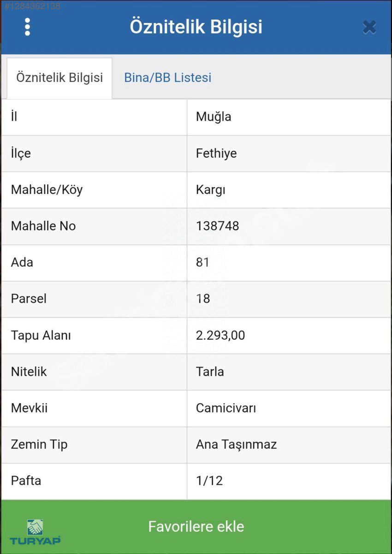Click the Pafta value 1/12

[x=209, y=481]
